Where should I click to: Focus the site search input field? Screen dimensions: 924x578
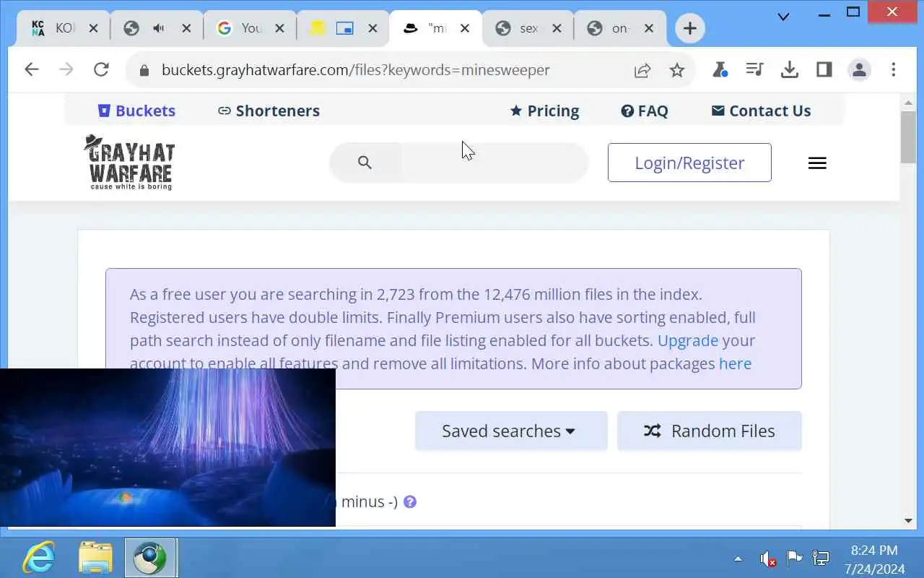click(495, 163)
